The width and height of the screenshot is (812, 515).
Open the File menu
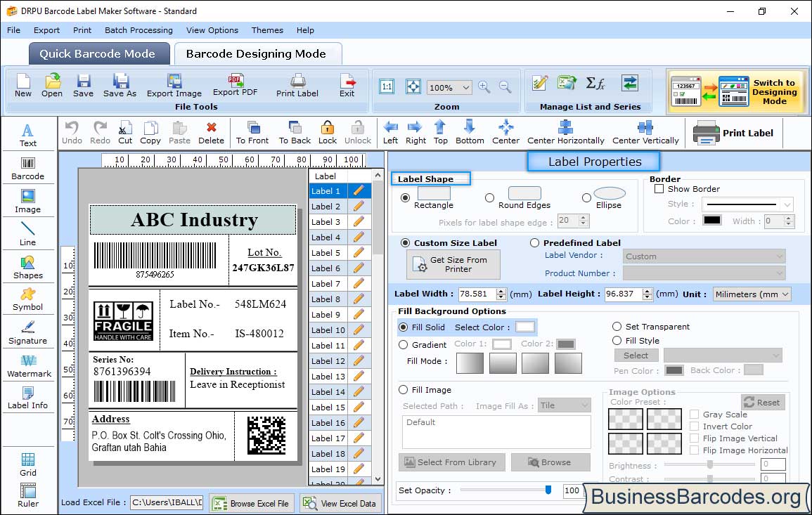pos(14,30)
